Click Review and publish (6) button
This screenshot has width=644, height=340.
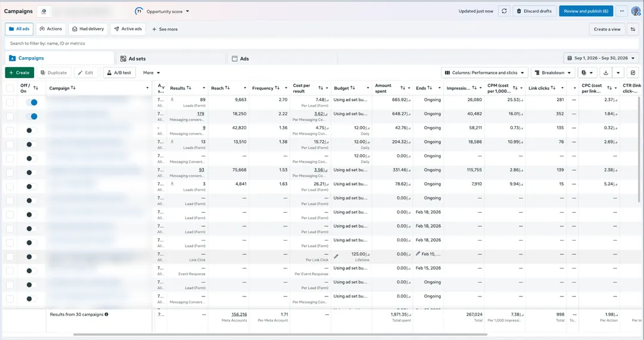586,11
